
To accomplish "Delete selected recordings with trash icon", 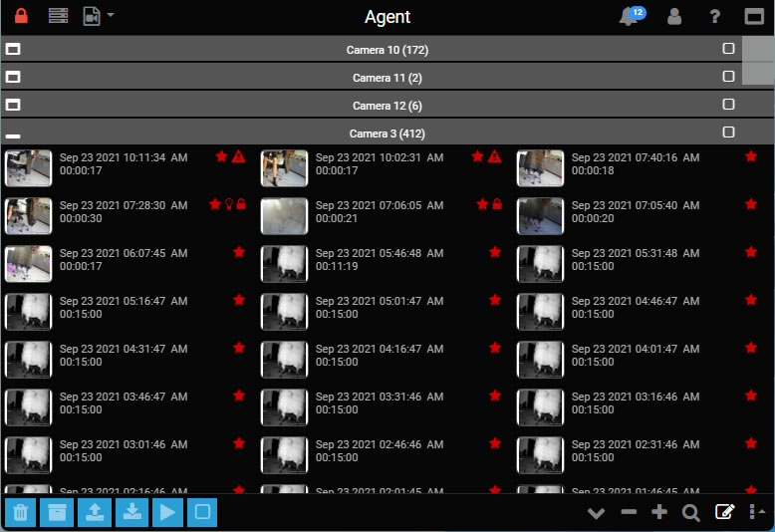I will (x=21, y=512).
